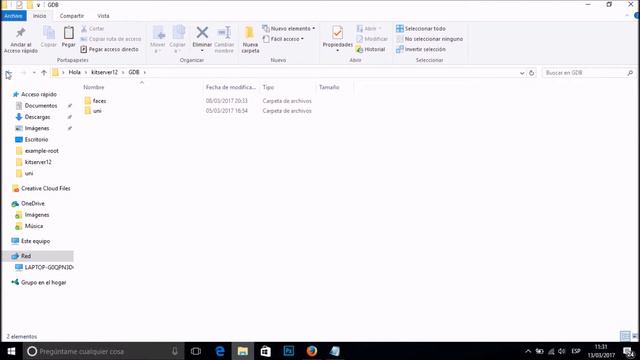Open kitserver12 in navigation pane
The image size is (640, 360).
point(38,162)
